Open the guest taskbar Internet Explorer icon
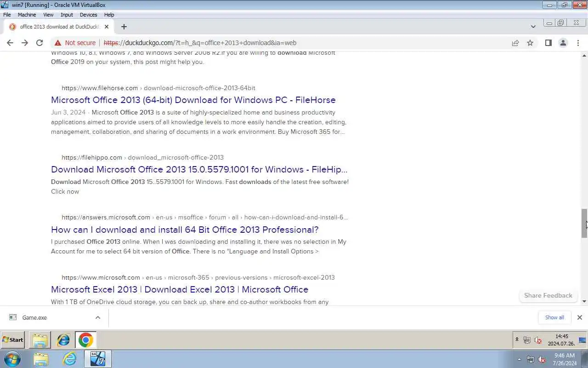The width and height of the screenshot is (588, 368). coord(63,340)
